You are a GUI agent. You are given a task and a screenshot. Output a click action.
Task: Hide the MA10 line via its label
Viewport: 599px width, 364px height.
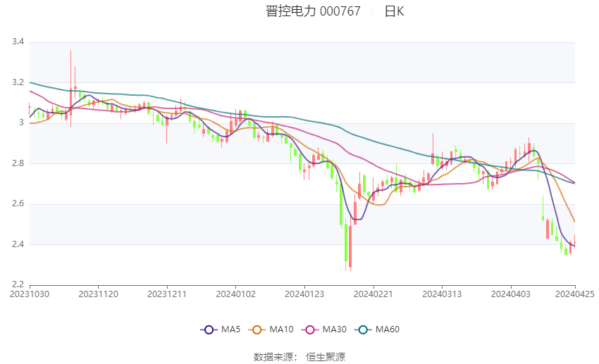(x=281, y=330)
